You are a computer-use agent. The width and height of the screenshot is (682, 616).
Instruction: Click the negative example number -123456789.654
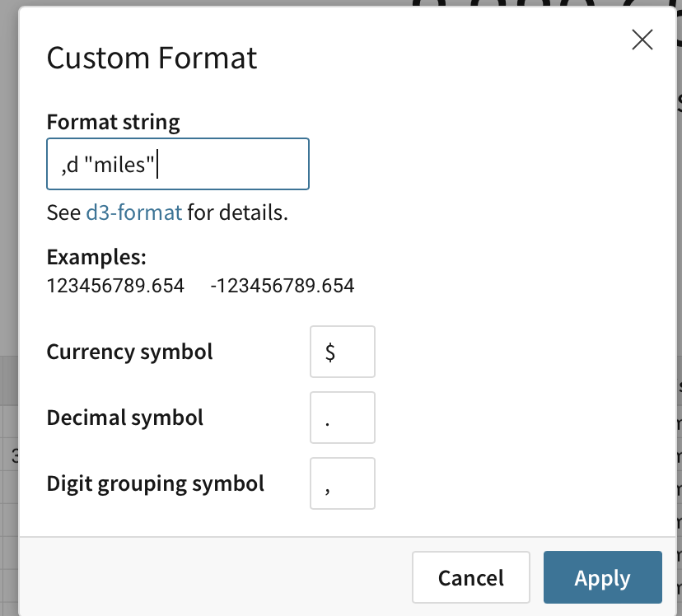click(x=281, y=285)
